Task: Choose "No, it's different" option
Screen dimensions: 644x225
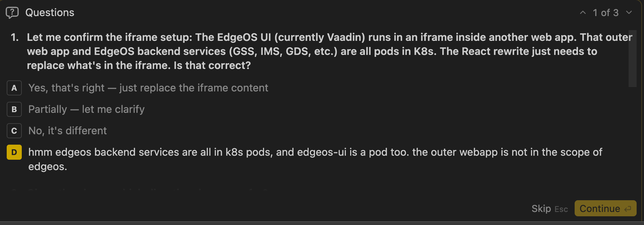Action: [x=68, y=131]
